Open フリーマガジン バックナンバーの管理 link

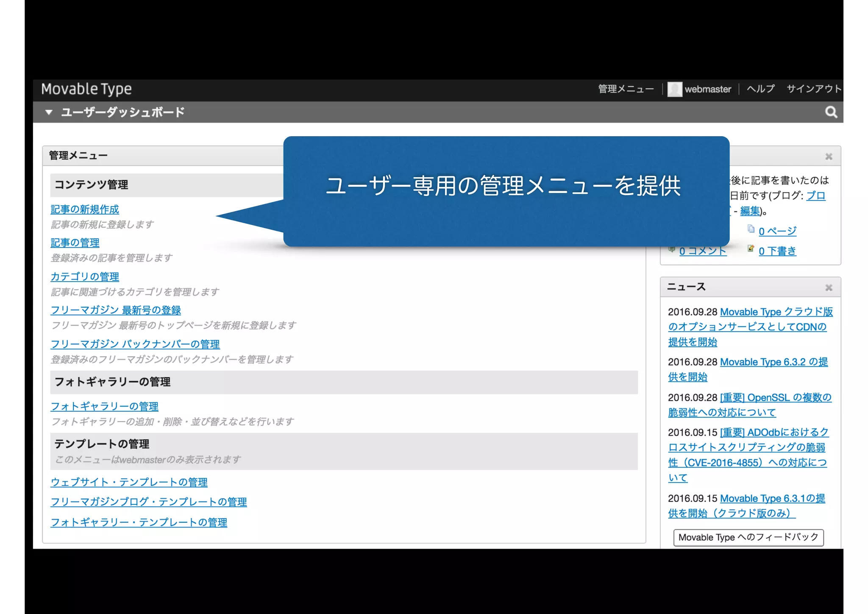pyautogui.click(x=135, y=344)
